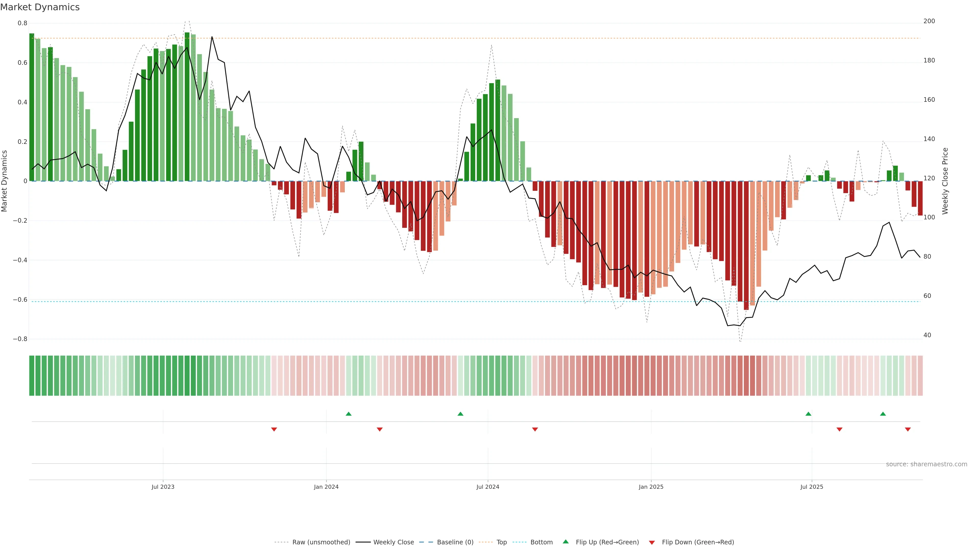Toggle the Raw (unsmoothed) legend entry

[x=321, y=542]
